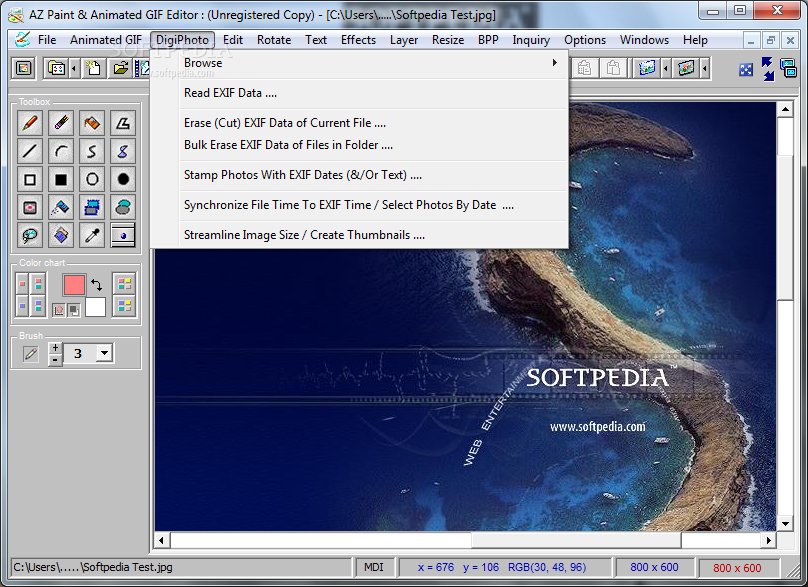
Task: Click the blue four-arrows icon
Action: click(746, 70)
